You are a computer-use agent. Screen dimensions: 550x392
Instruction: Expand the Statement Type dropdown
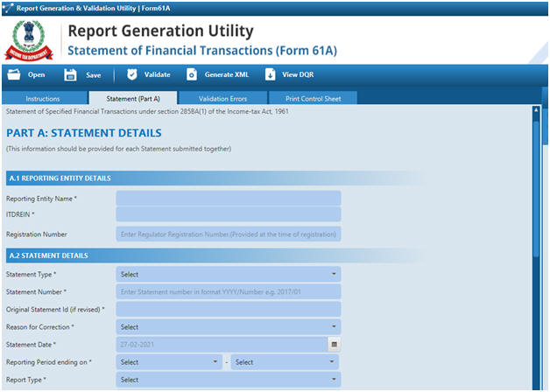coord(228,275)
